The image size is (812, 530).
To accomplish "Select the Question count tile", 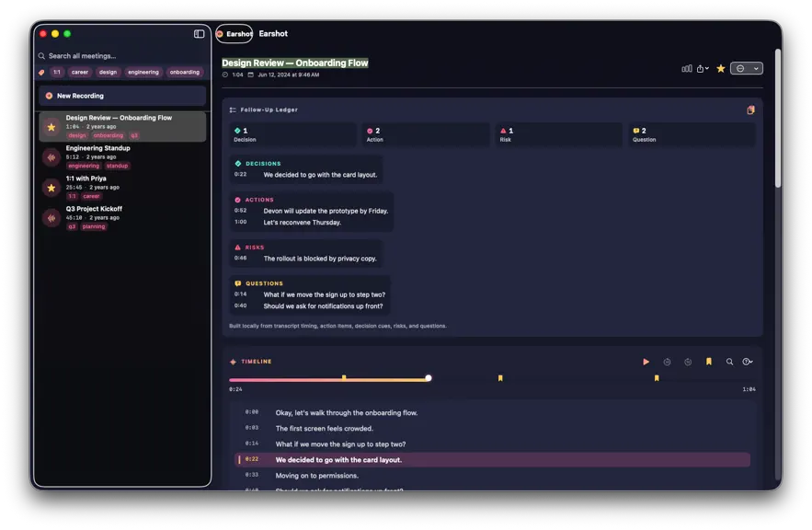I will 692,134.
